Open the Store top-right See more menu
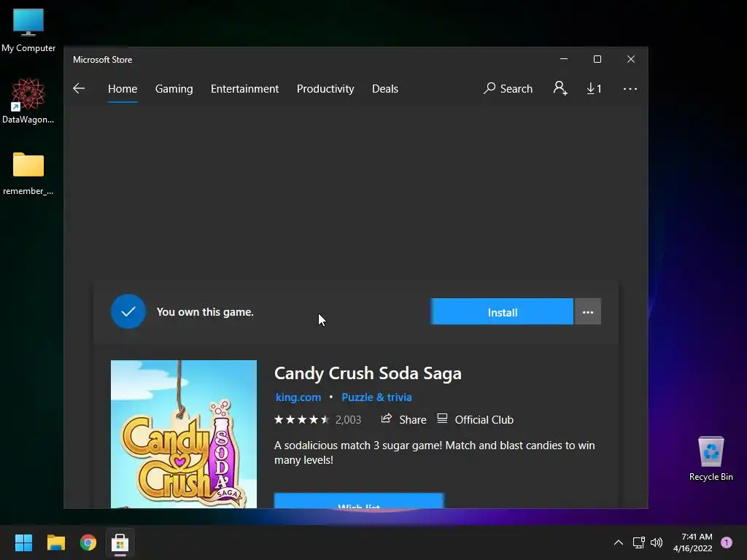Image resolution: width=747 pixels, height=560 pixels. (630, 89)
